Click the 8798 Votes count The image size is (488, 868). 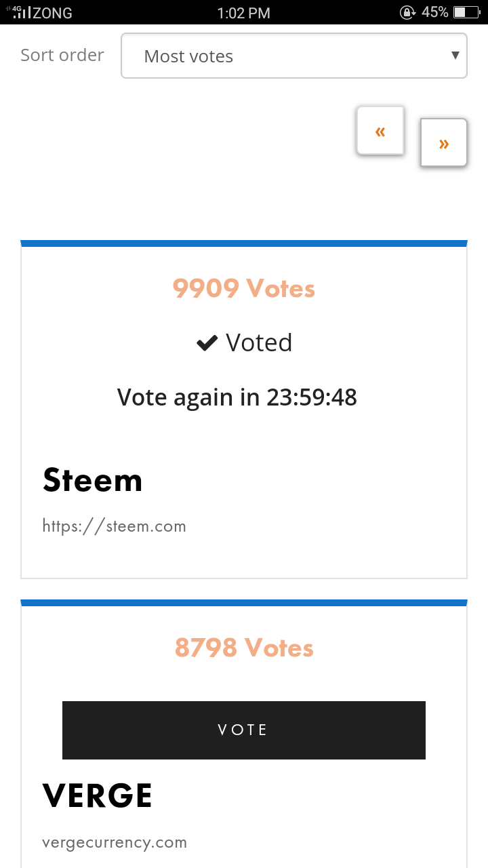(x=244, y=648)
